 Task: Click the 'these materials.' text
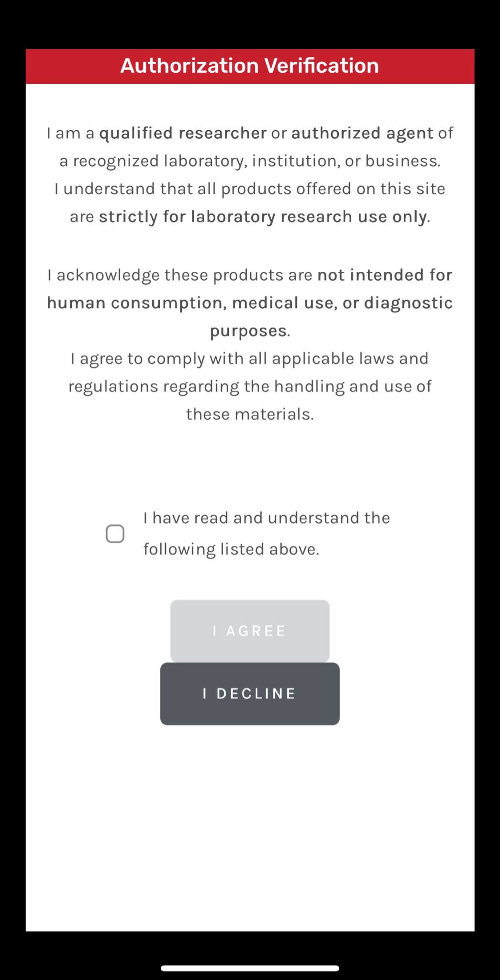pos(250,414)
